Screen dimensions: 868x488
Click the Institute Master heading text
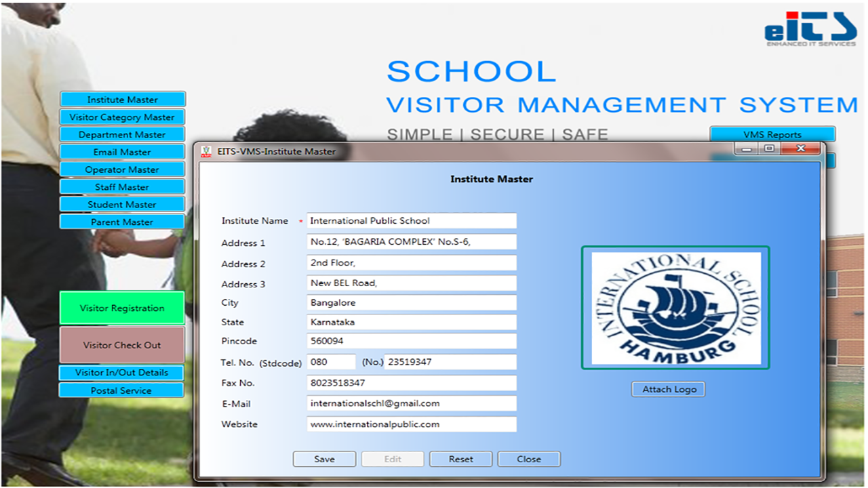pyautogui.click(x=492, y=180)
